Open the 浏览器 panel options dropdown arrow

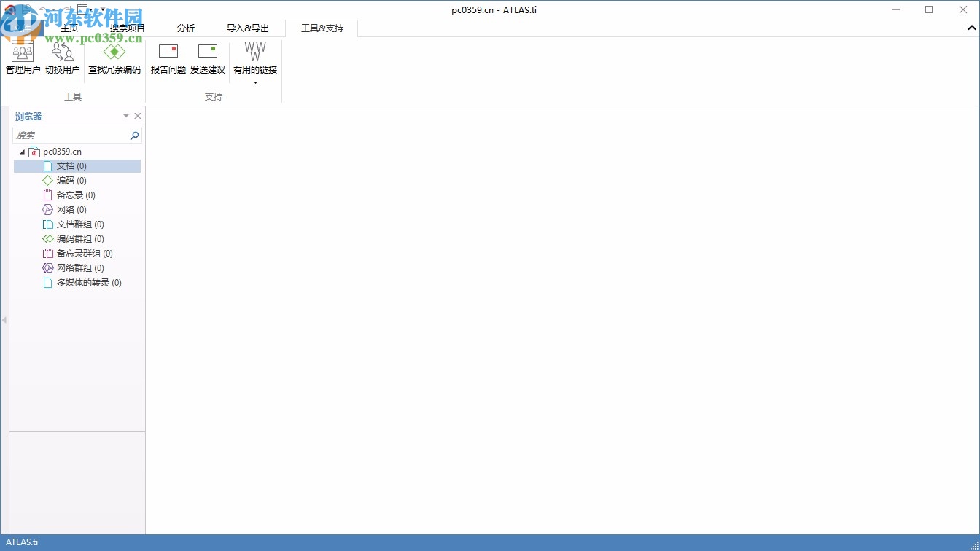coord(126,117)
